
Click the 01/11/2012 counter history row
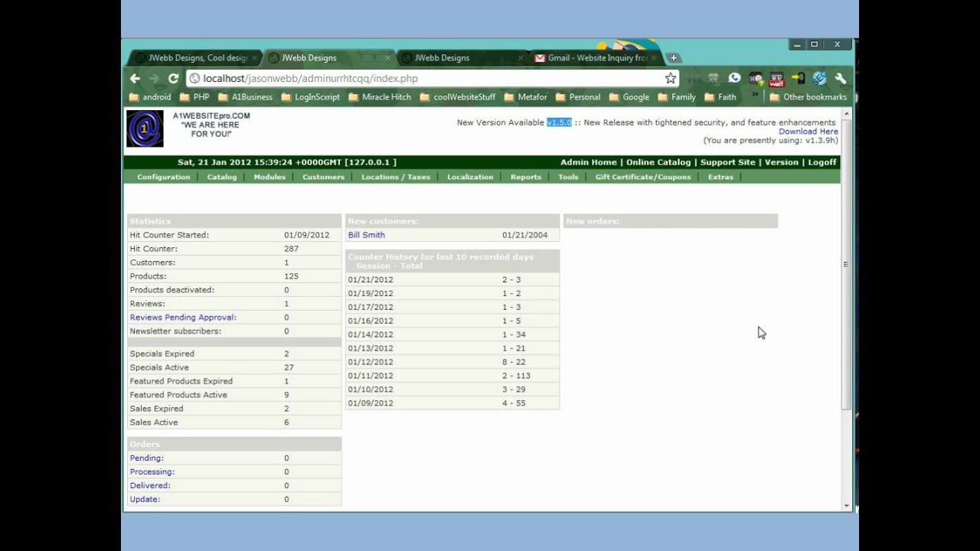coord(452,376)
